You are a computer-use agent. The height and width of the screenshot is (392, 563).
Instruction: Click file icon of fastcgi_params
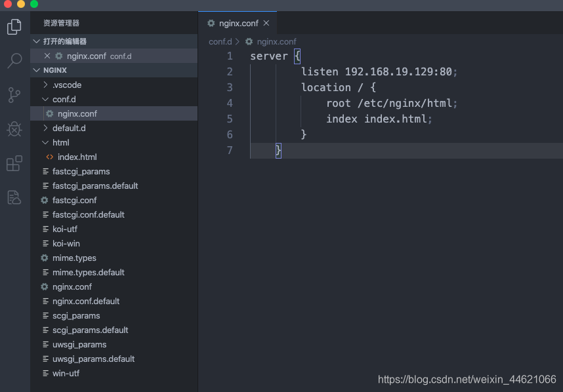[x=45, y=172]
